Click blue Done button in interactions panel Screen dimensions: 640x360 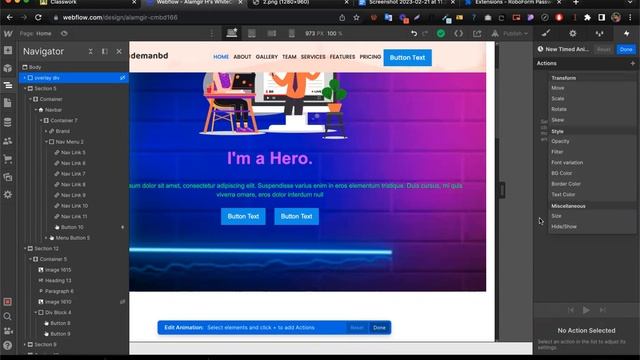point(626,49)
